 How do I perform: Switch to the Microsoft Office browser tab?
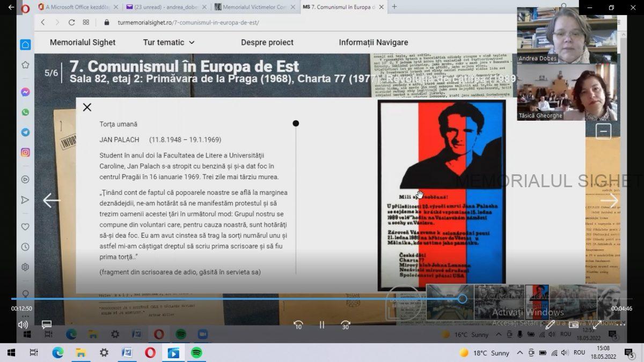pyautogui.click(x=77, y=7)
